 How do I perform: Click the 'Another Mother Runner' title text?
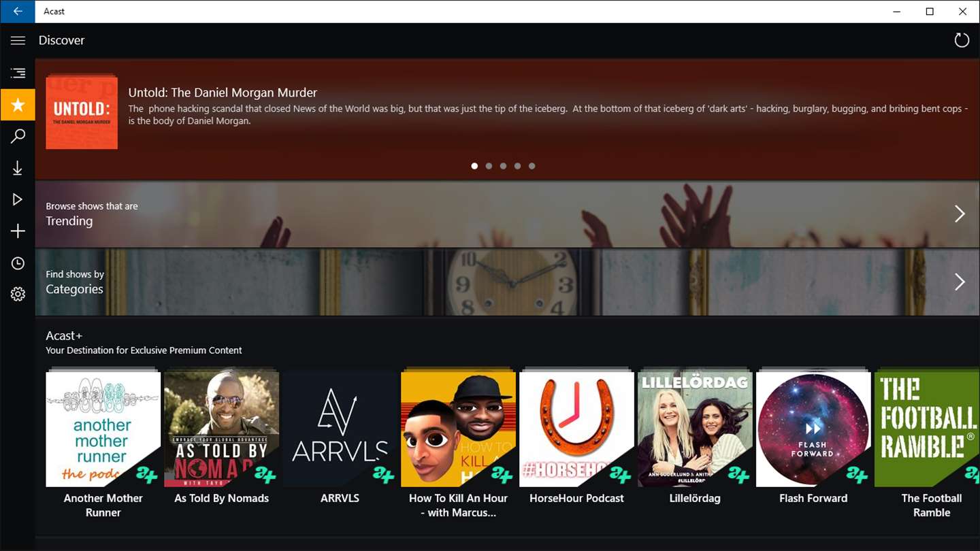pyautogui.click(x=103, y=505)
